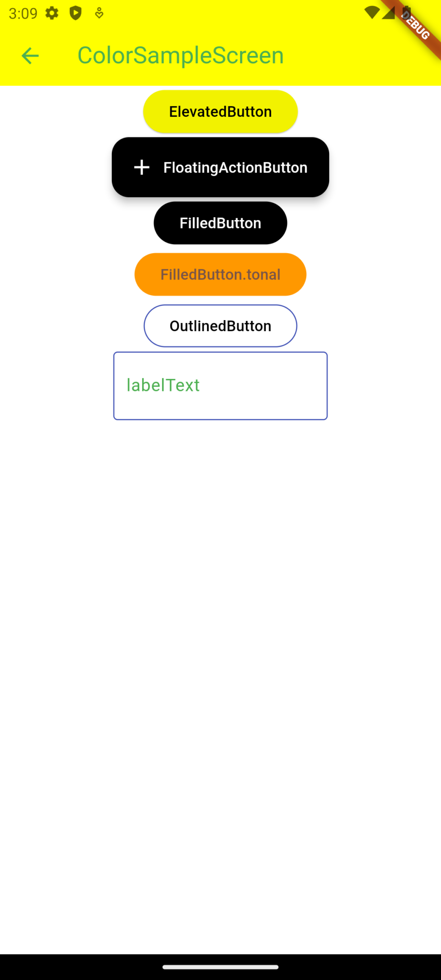Tap the battery icon in the status bar
This screenshot has width=441, height=980.
pyautogui.click(x=406, y=13)
